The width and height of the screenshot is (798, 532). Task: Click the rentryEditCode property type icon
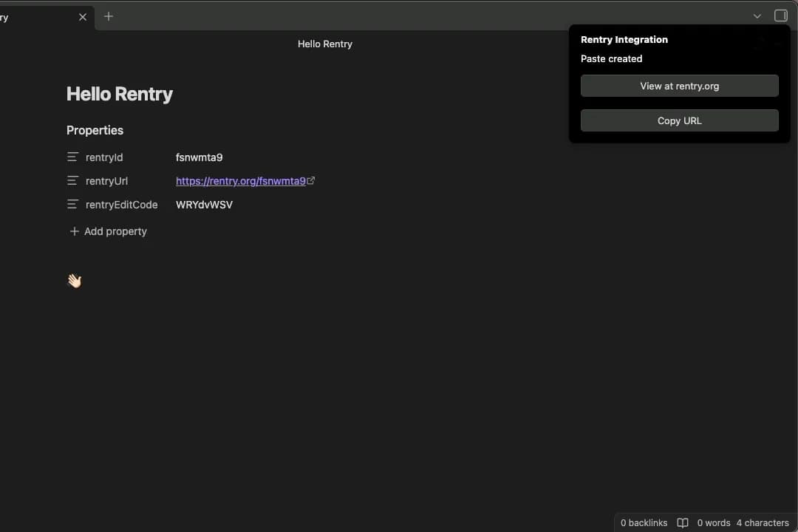tap(72, 204)
